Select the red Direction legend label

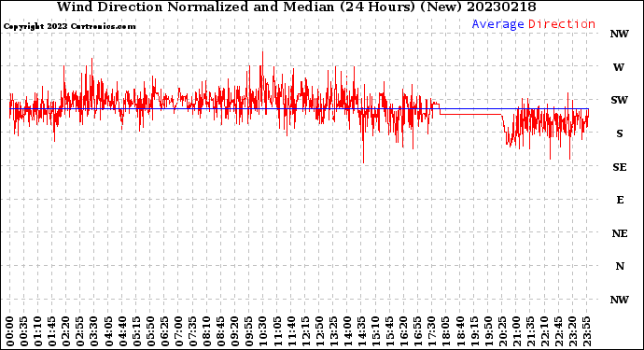(562, 24)
